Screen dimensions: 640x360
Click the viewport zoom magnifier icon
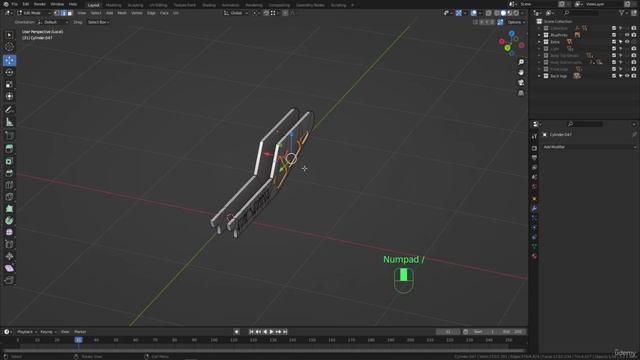point(521,62)
